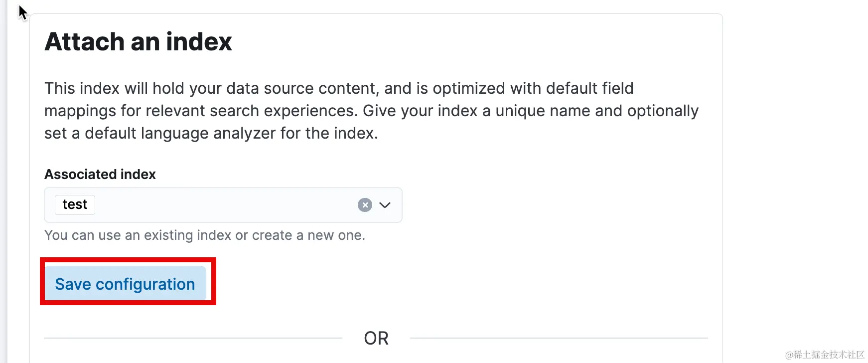Click the words 'default field' in the description

[589, 88]
